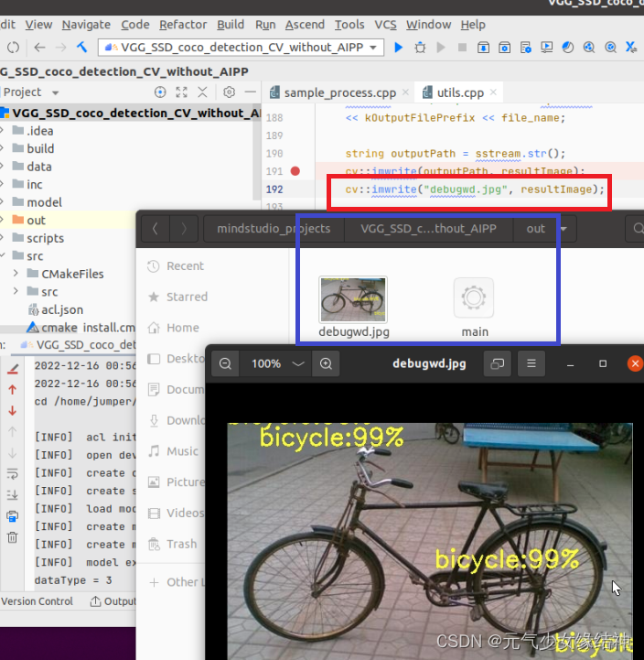Click mindstudio_projects path segment
644x660 pixels.
click(x=274, y=229)
